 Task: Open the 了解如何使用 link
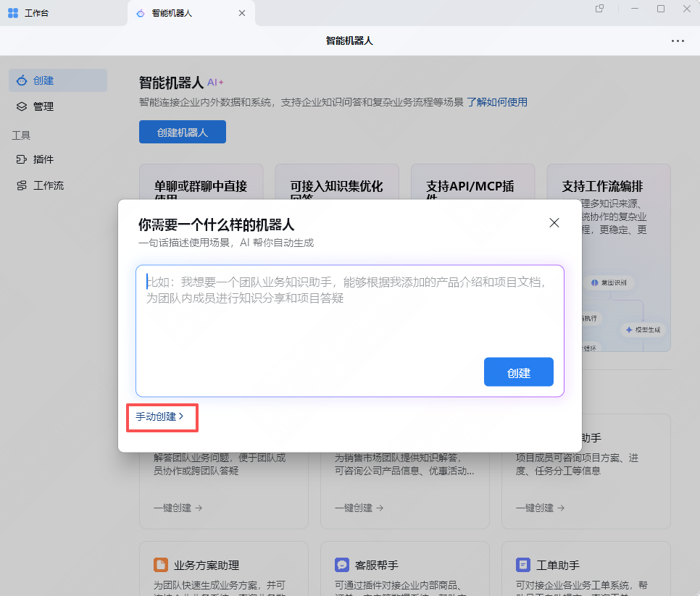coord(497,102)
